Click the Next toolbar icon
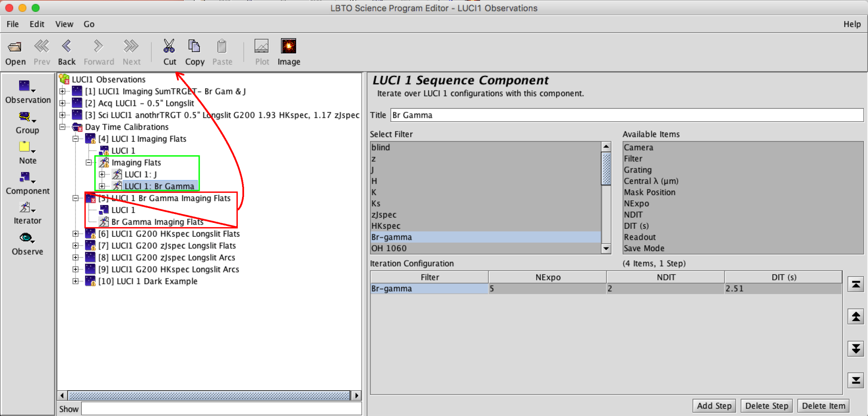This screenshot has height=416, width=868. click(131, 46)
